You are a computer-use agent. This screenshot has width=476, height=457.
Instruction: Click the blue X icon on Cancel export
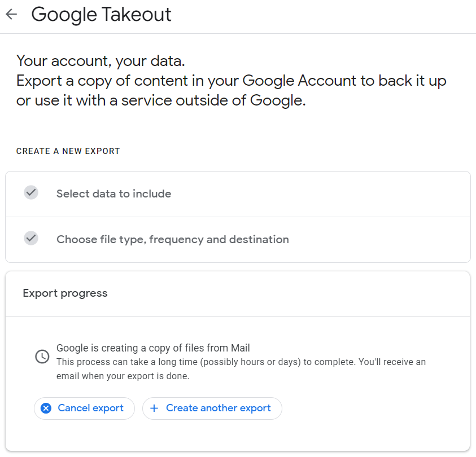pos(46,408)
